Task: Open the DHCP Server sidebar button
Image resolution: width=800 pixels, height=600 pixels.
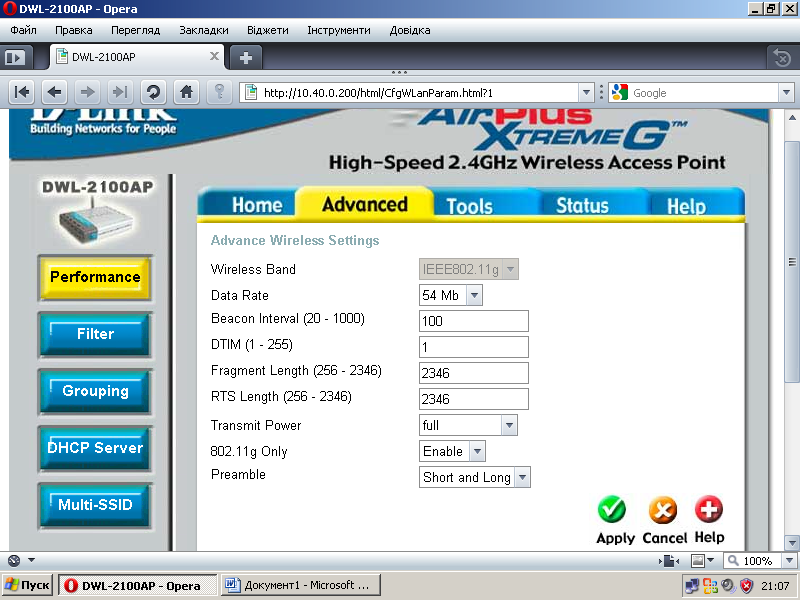Action: [x=95, y=448]
